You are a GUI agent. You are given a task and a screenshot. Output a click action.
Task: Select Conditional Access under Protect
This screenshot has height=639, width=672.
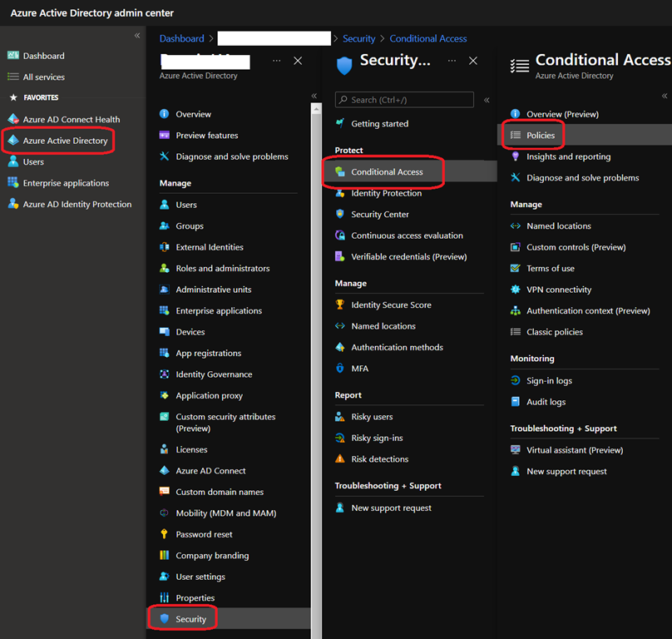387,172
